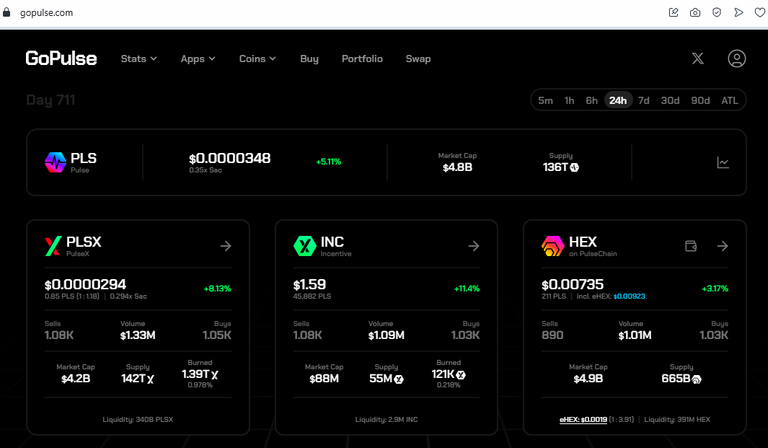The image size is (768, 448).
Task: Click the Day 711 label
Action: [50, 100]
